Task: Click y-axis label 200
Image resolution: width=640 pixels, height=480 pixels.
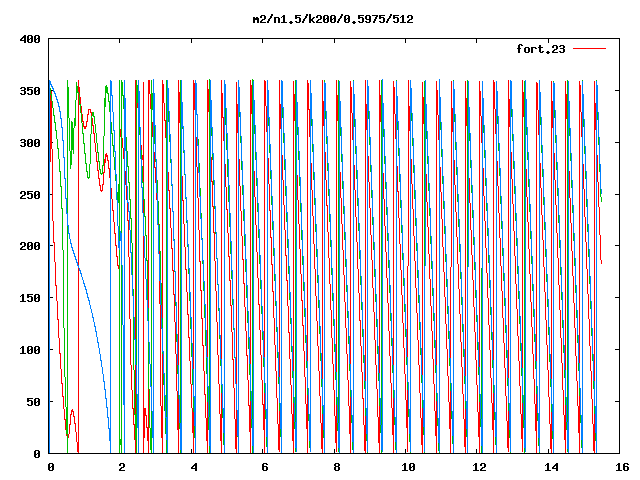Action: (30, 246)
